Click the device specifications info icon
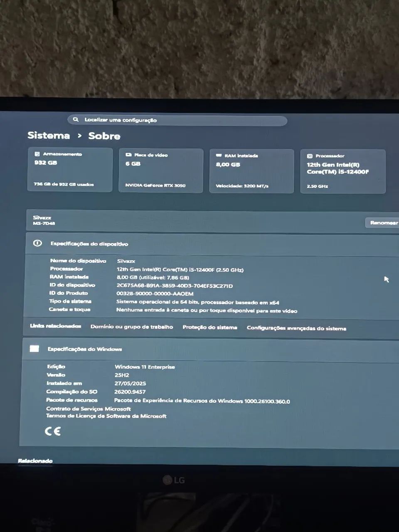Image resolution: width=399 pixels, height=532 pixels. coord(37,243)
